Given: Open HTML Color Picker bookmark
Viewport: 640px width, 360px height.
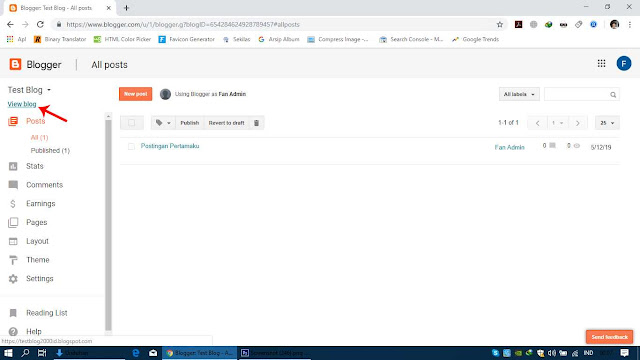Looking at the screenshot, I should point(122,39).
